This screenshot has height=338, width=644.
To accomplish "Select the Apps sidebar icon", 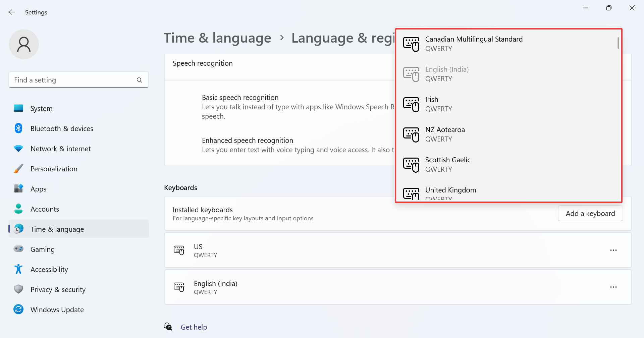I will (x=18, y=188).
